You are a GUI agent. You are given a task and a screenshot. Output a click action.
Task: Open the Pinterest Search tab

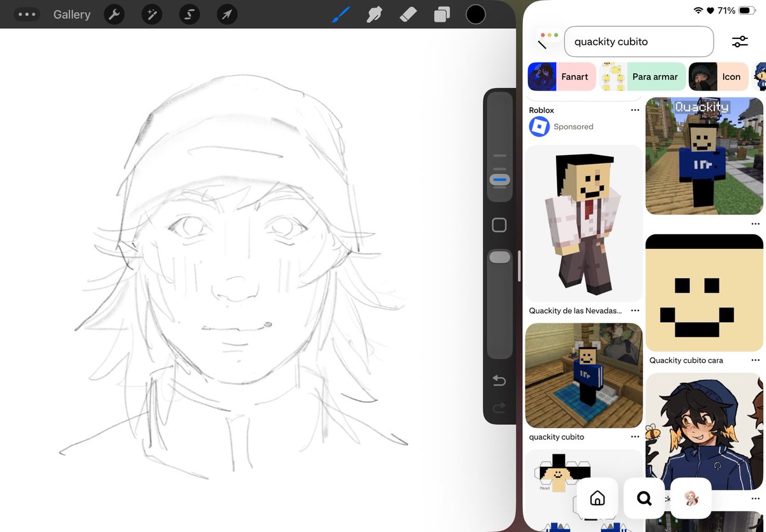click(644, 498)
